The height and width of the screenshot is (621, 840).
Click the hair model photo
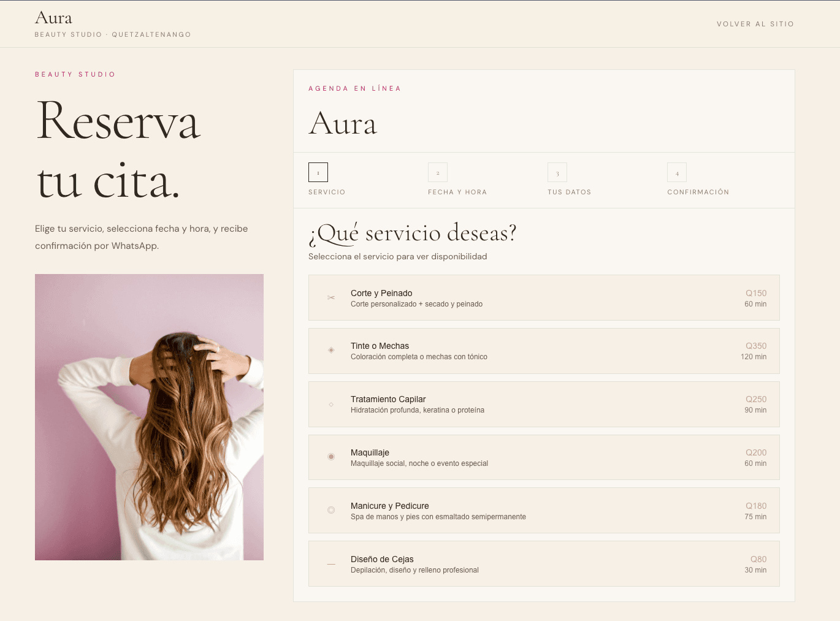pyautogui.click(x=149, y=417)
